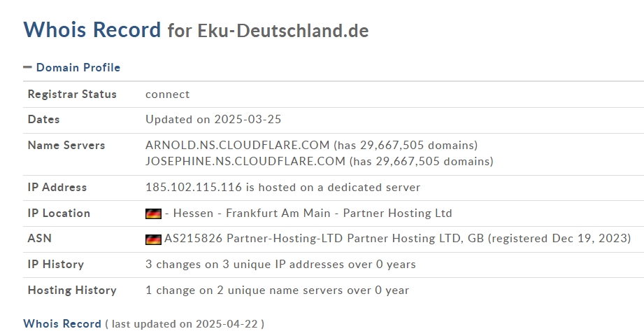Select the Eku-Deutschland.de domain name heading
This screenshot has width=644, height=336.
283,31
